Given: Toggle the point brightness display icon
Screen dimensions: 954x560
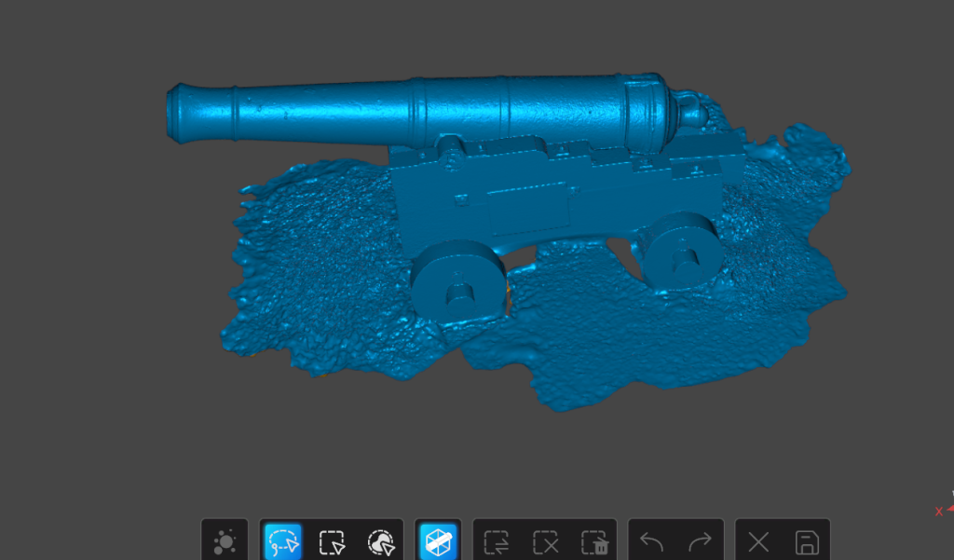Looking at the screenshot, I should (225, 541).
